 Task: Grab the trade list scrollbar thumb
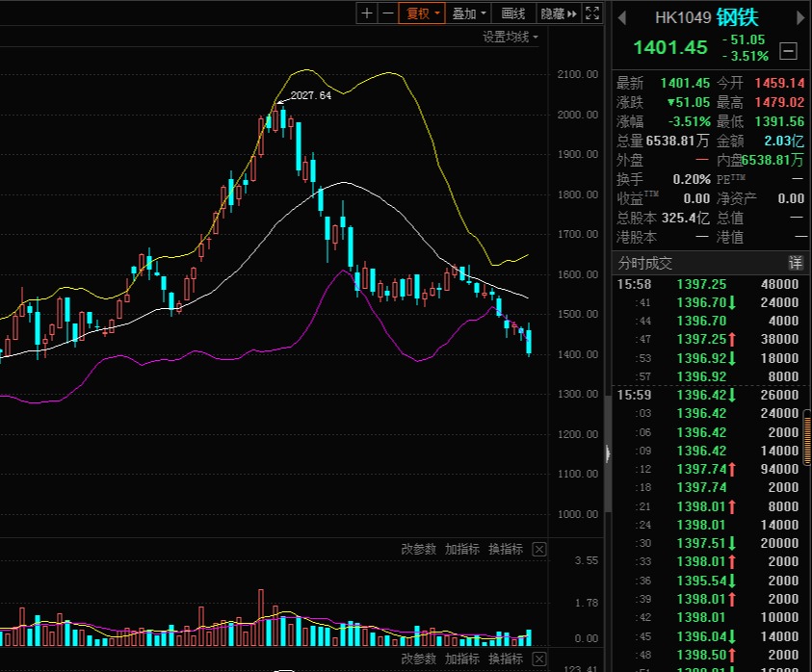(x=807, y=437)
